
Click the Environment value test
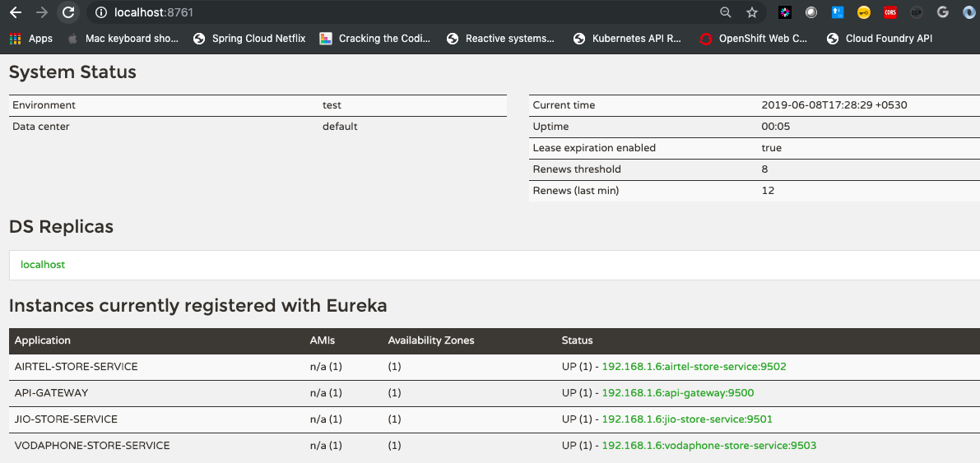click(332, 105)
